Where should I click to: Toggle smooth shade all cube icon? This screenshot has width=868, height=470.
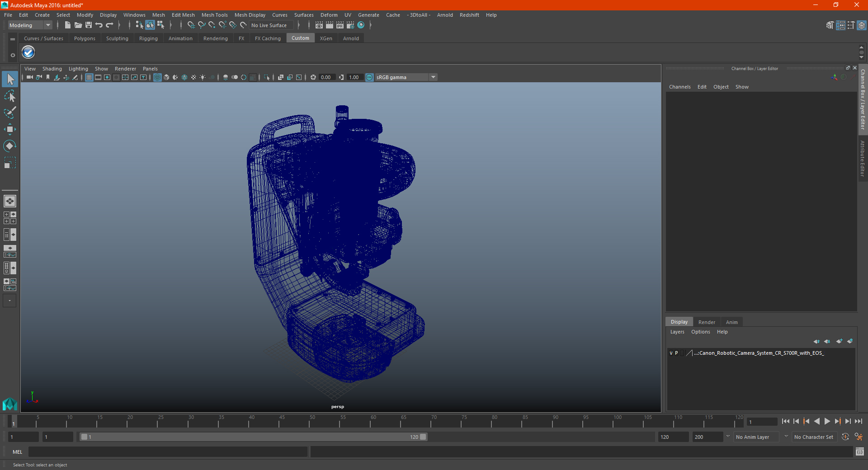[x=166, y=77]
